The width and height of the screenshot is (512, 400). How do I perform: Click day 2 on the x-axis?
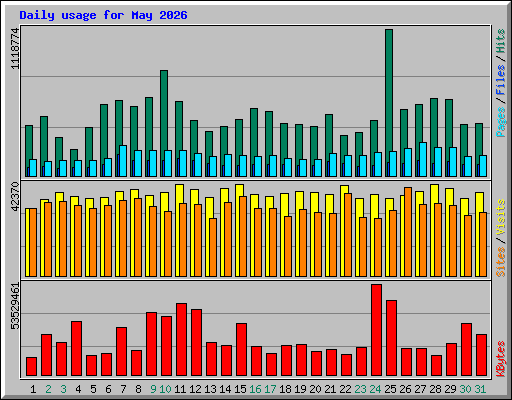(x=48, y=389)
